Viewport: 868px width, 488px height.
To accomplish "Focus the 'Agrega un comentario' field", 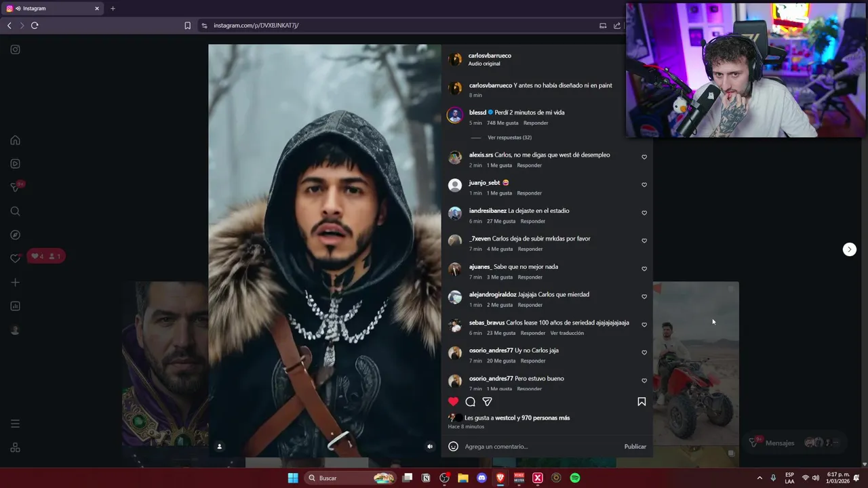I will click(541, 447).
